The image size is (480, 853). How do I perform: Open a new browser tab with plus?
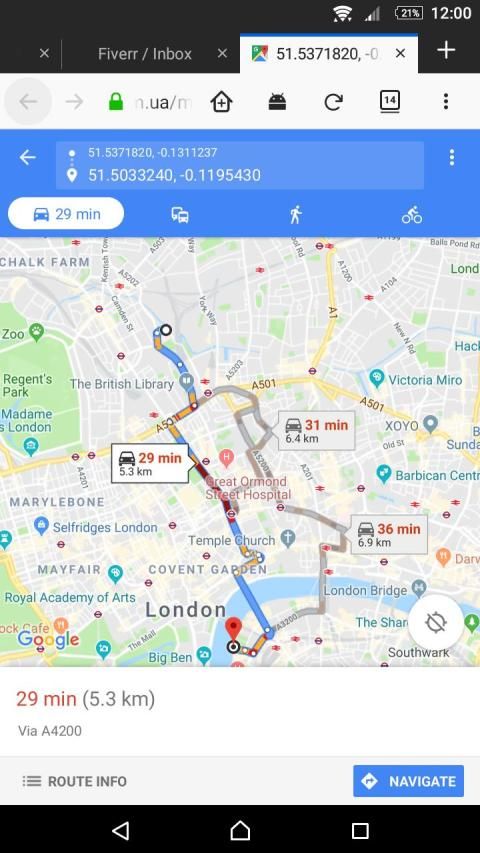coord(446,51)
